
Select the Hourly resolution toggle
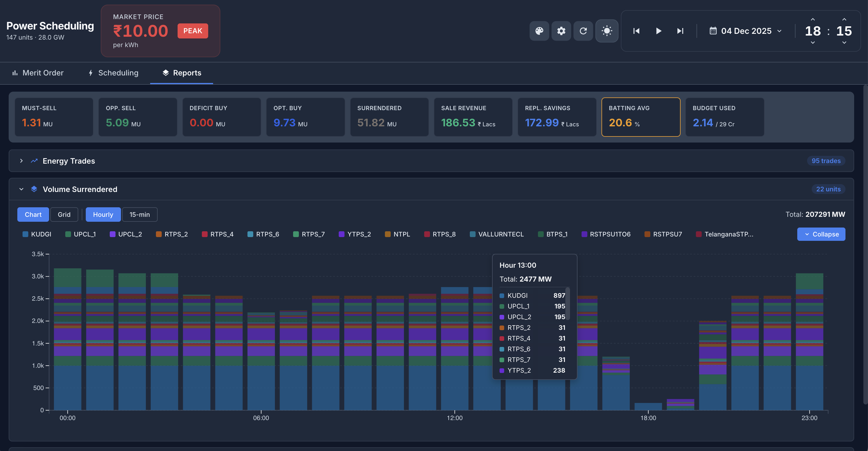103,214
